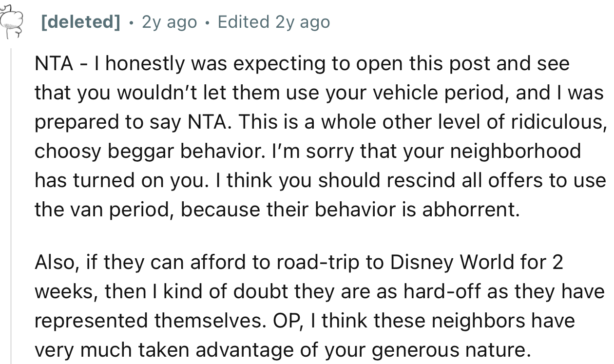The image size is (614, 364).
Task: Click the 2y ago timestamp
Action: tap(168, 21)
